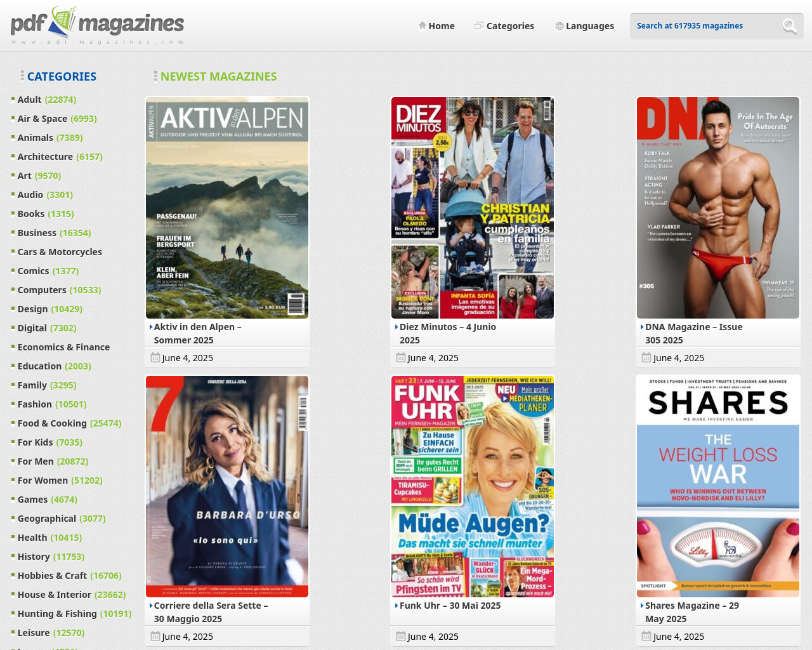Open DNA Magazine – Issue 305 2025 title
The height and width of the screenshot is (650, 812).
[x=693, y=333]
